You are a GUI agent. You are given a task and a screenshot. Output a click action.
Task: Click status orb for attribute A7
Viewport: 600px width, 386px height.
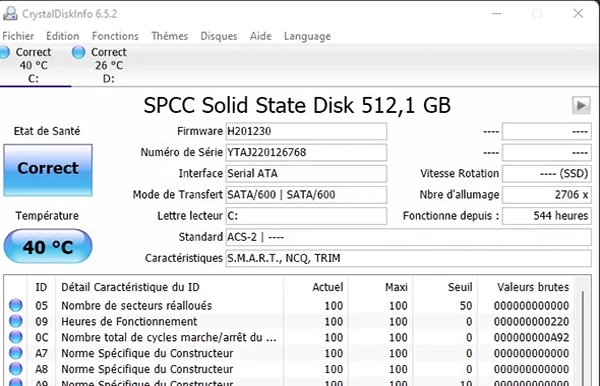click(x=16, y=353)
